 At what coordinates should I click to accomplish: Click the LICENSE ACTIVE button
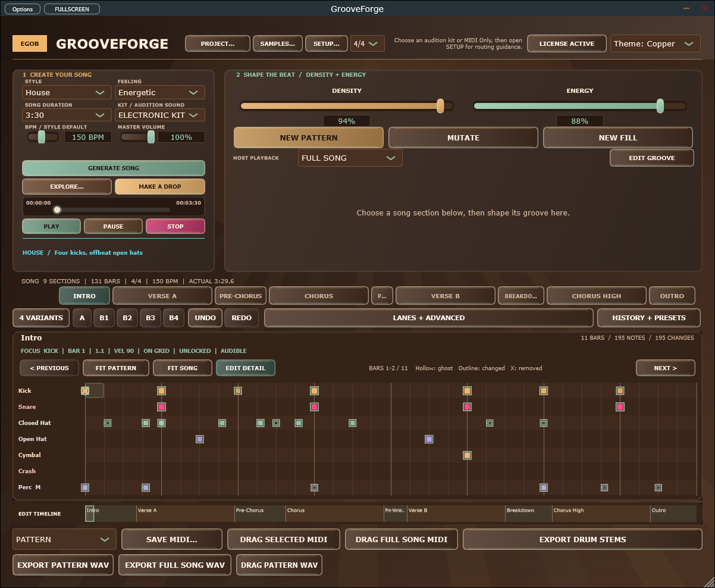(567, 43)
